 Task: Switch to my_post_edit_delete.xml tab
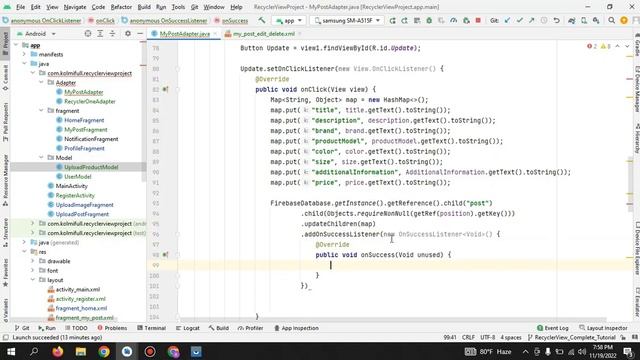coord(264,34)
